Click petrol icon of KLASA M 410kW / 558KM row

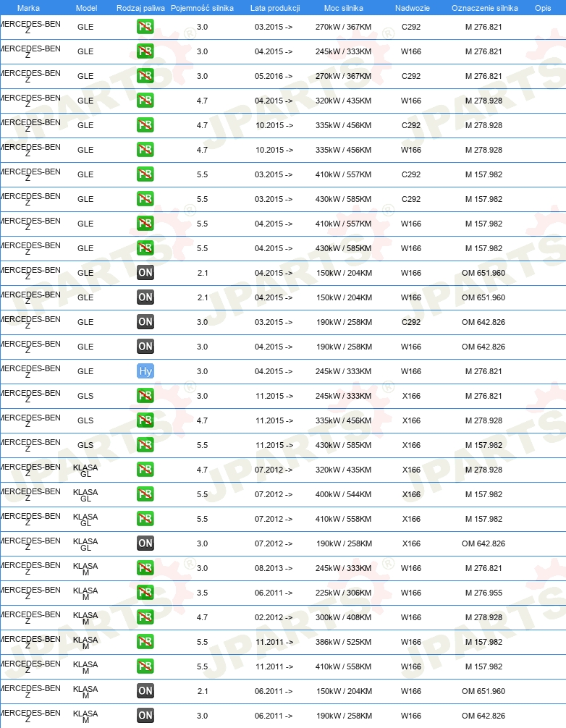tap(145, 666)
